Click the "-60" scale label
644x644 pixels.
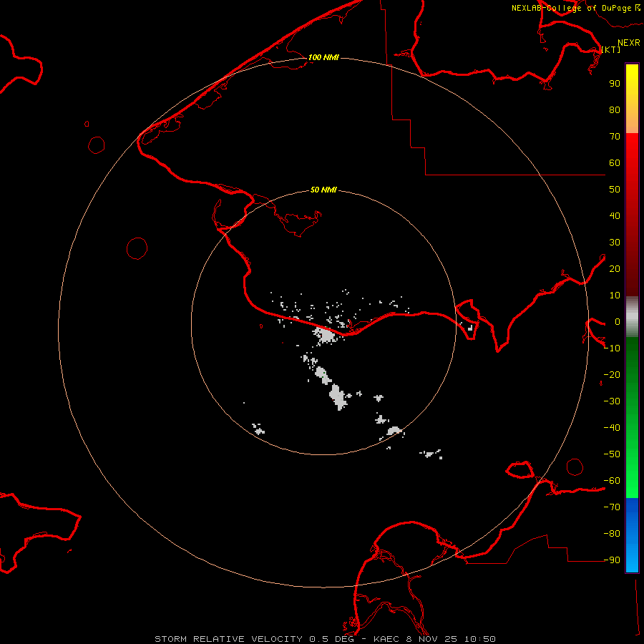pyautogui.click(x=612, y=481)
